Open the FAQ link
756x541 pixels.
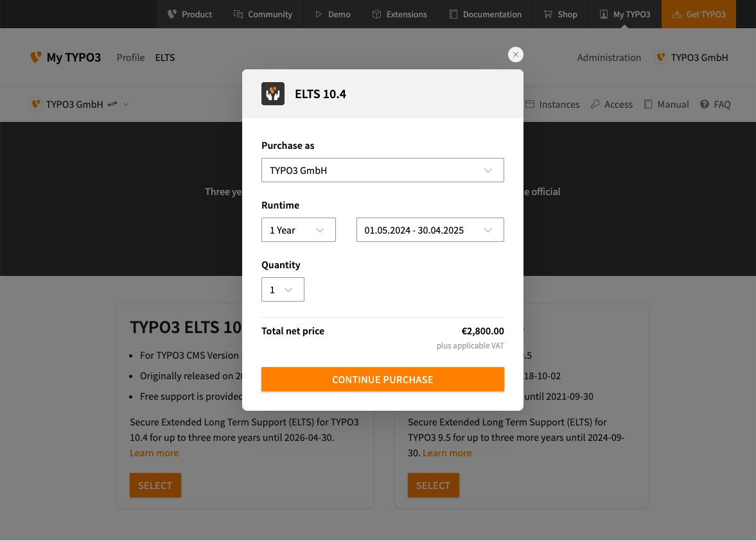tap(716, 104)
